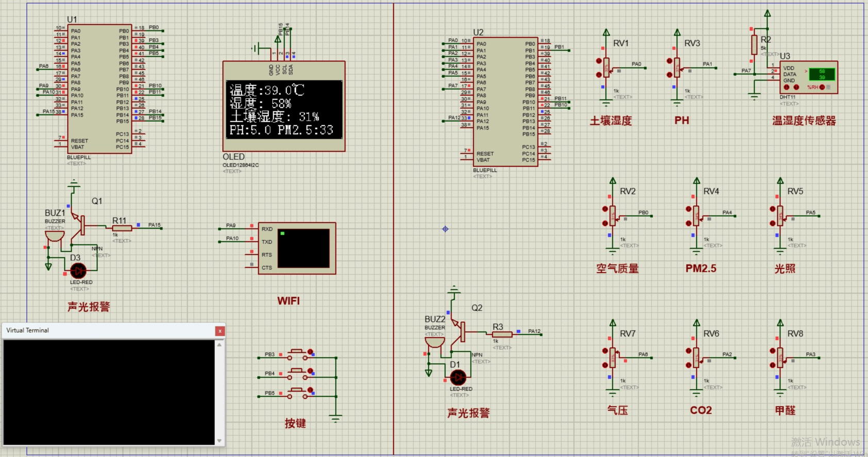The image size is (868, 457).
Task: Click the DHT11 %RH selector button
Action: coord(822,87)
